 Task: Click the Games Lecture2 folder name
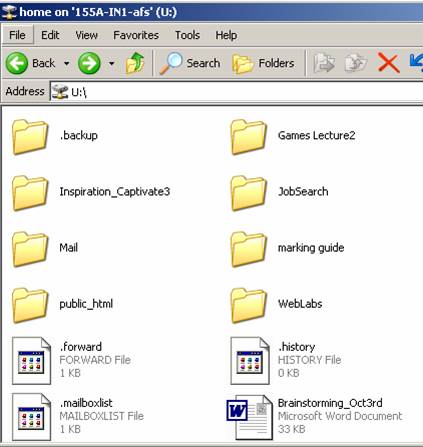click(317, 135)
